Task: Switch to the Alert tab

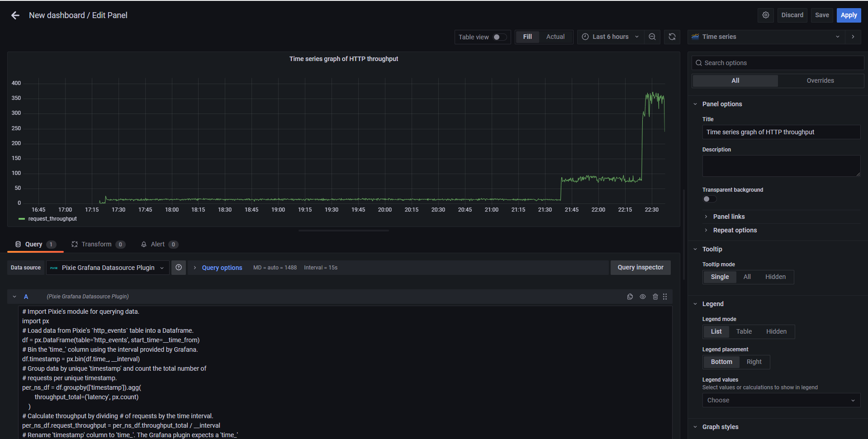Action: pyautogui.click(x=159, y=244)
